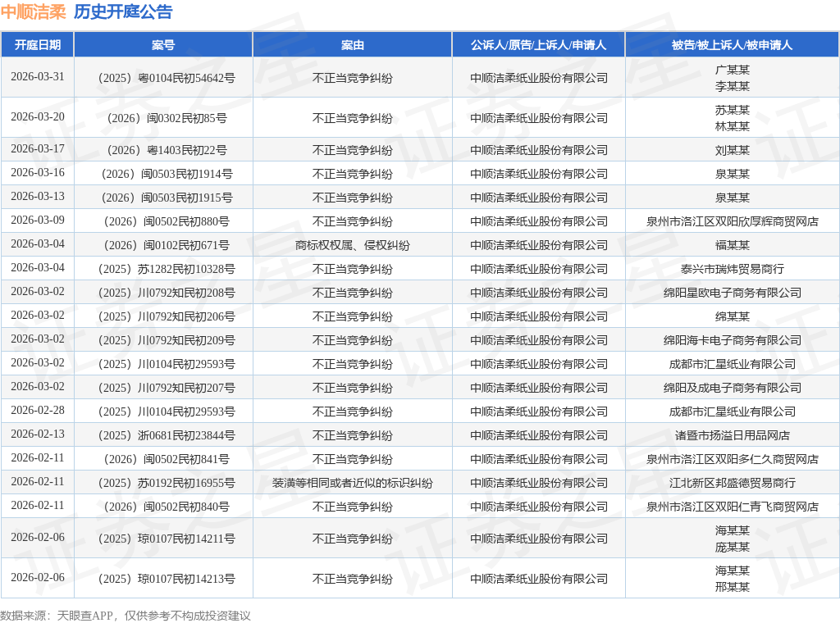Click defendant 李某某
Screen dimensions: 840x623
coord(733,86)
